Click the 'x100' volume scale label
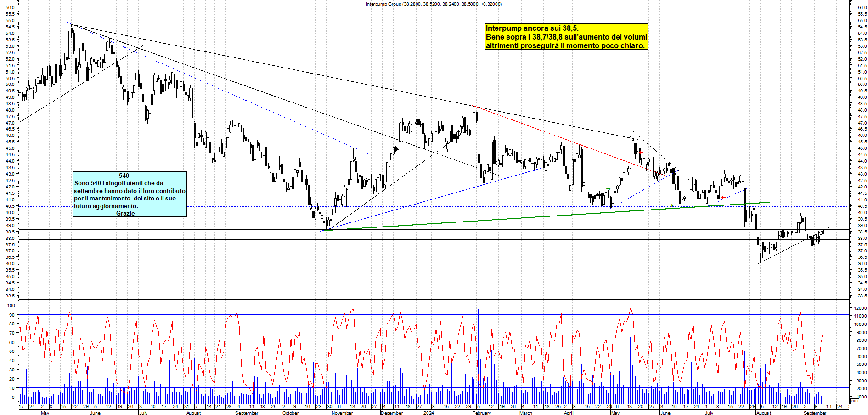Image resolution: width=868 pixels, height=415 pixels. coord(854,401)
